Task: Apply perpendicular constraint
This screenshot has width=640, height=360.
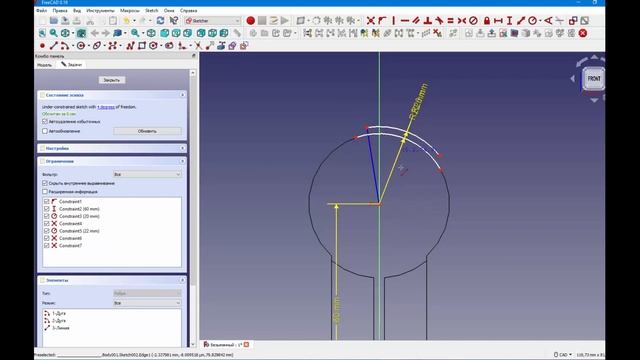Action: pos(428,20)
